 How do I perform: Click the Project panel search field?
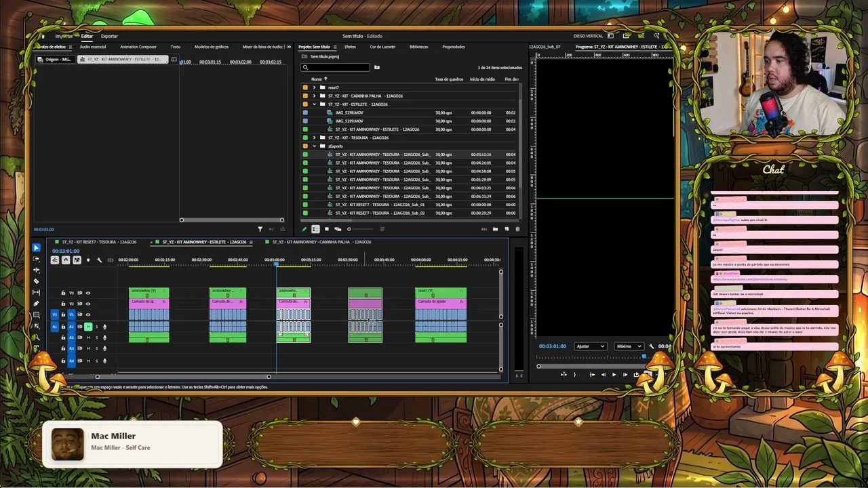click(x=336, y=67)
